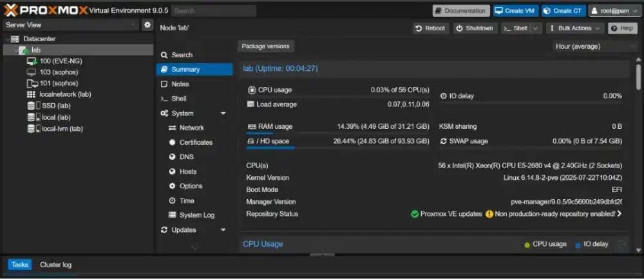Click the local (lab) storage icon
This screenshot has width=644, height=279.
(x=33, y=117)
